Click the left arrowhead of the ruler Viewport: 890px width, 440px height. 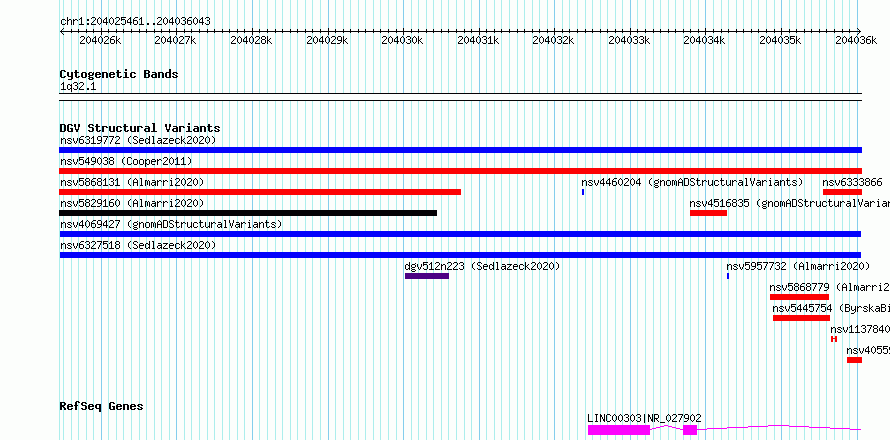(62, 31)
